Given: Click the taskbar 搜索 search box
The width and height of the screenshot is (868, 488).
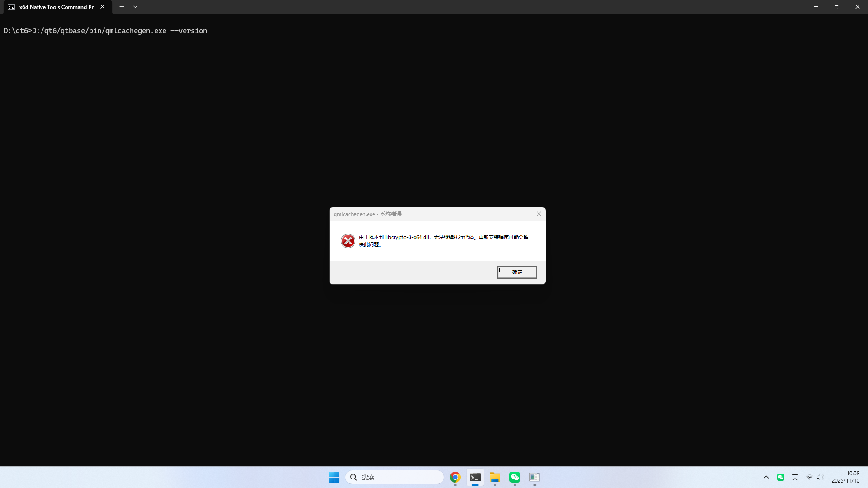Looking at the screenshot, I should pos(395,477).
